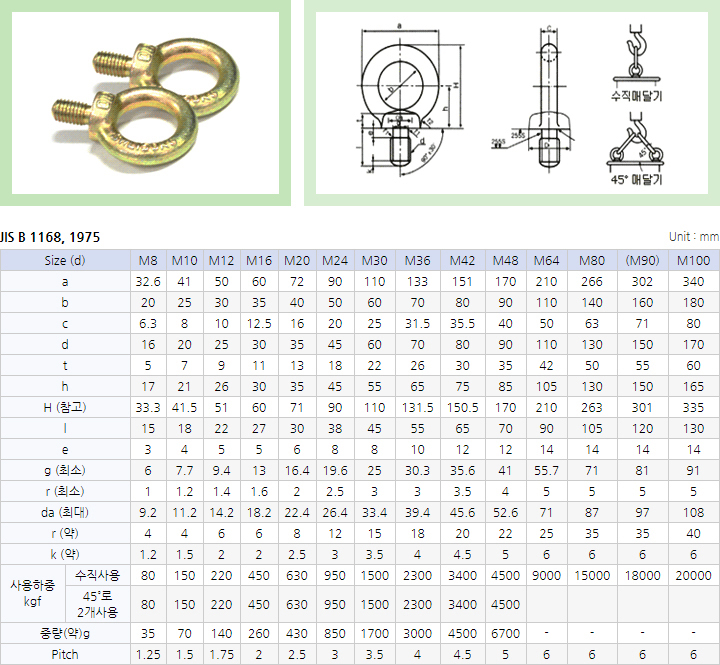Click the 'r (약)' row label
This screenshot has width=720, height=665.
tap(65, 533)
